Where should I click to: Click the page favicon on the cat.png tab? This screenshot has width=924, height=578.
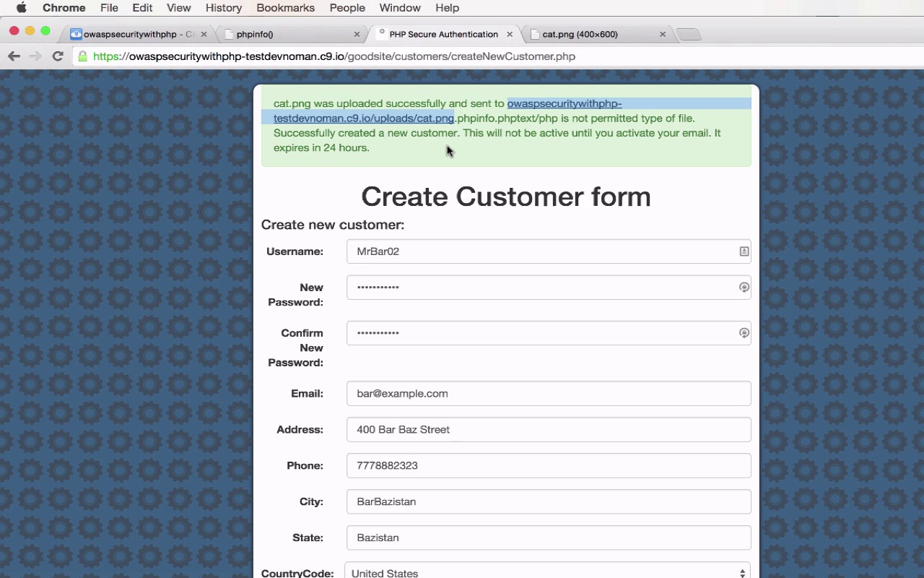pyautogui.click(x=535, y=34)
